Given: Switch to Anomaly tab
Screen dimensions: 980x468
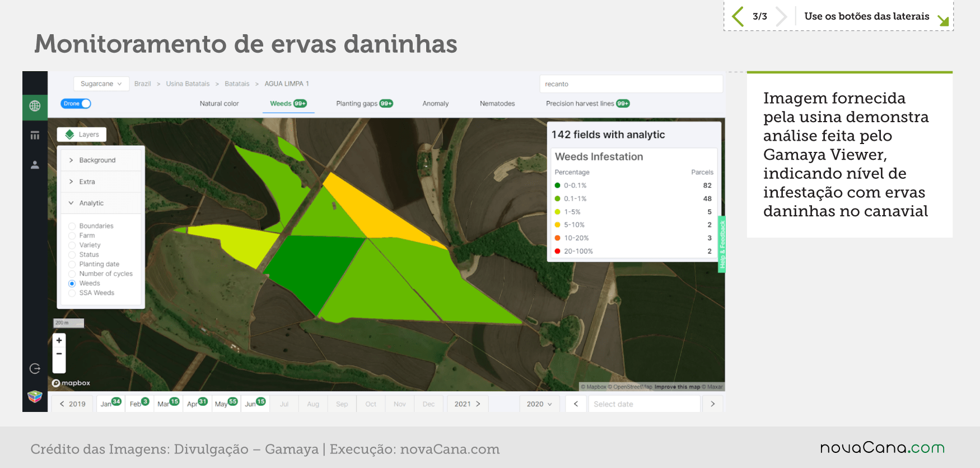Looking at the screenshot, I should pyautogui.click(x=436, y=104).
